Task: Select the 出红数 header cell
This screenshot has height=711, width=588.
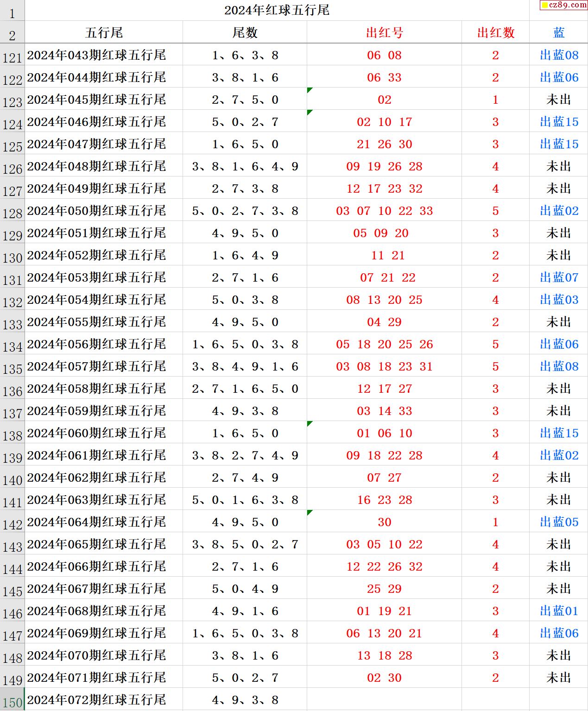Action: point(495,32)
